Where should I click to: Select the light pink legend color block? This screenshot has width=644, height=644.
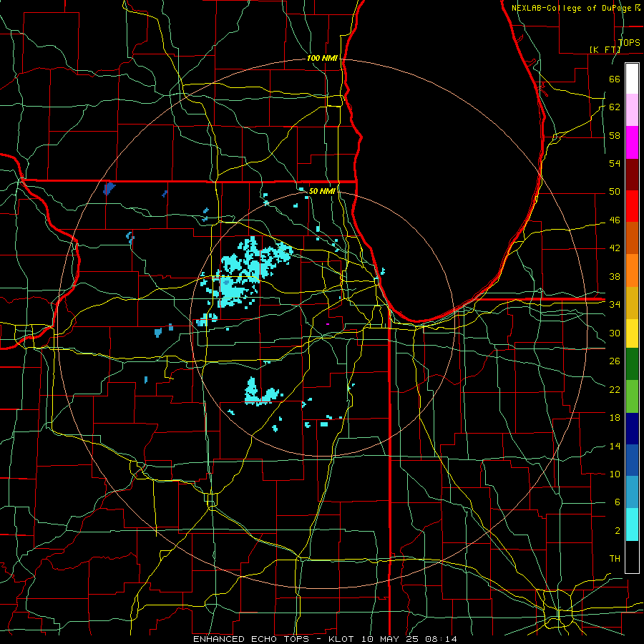point(632,110)
